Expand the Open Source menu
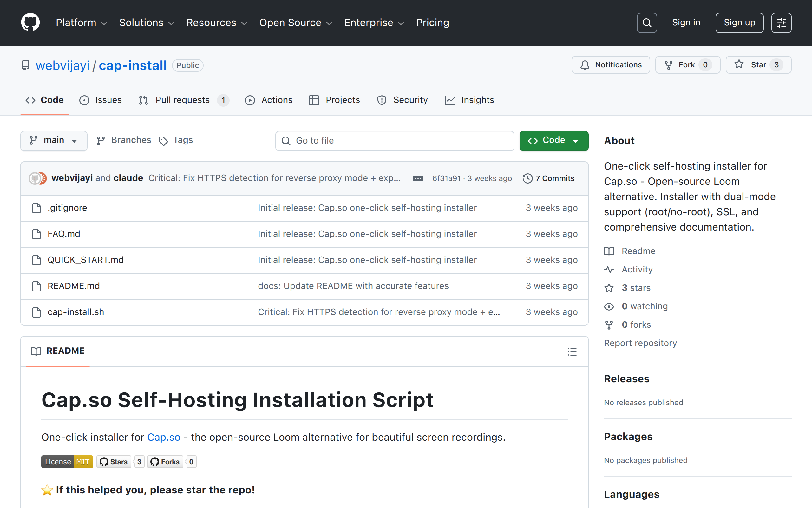 296,23
